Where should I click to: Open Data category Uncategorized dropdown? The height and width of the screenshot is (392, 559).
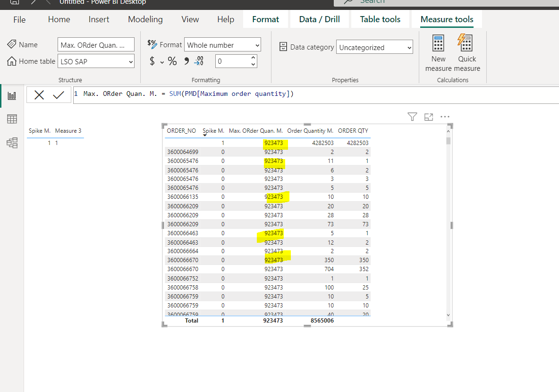[374, 47]
